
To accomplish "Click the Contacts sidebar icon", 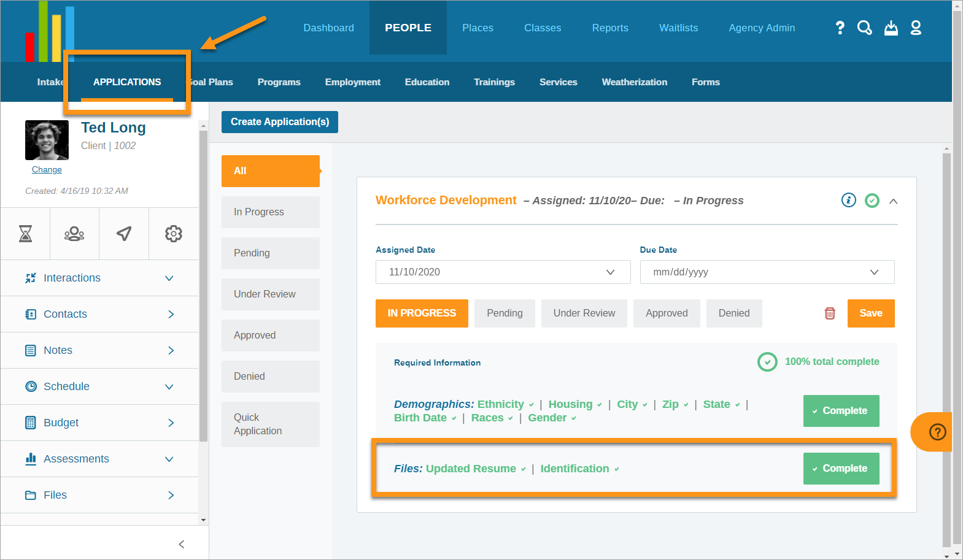I will [x=31, y=314].
